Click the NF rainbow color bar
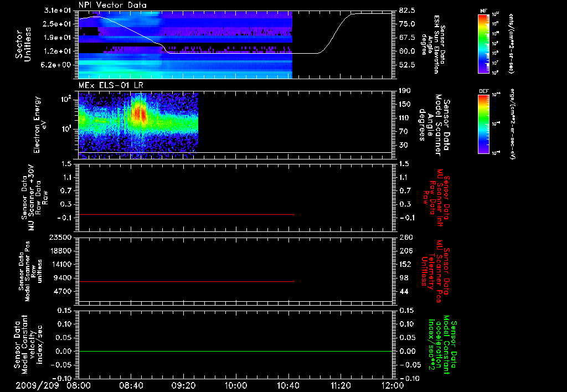 [484, 44]
